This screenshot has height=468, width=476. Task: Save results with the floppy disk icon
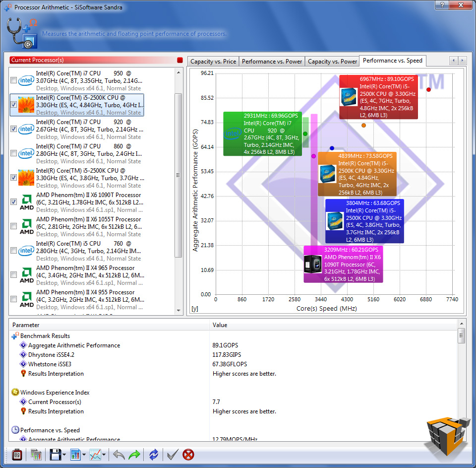[55, 455]
